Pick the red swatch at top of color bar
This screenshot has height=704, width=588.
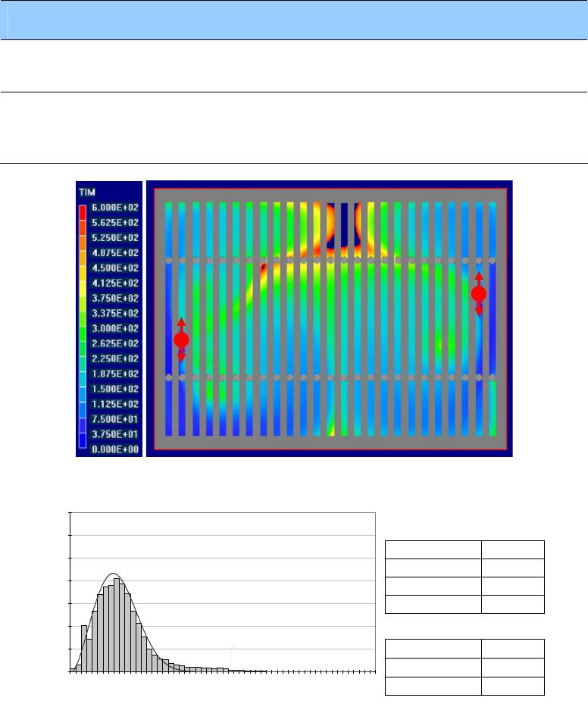click(x=83, y=209)
